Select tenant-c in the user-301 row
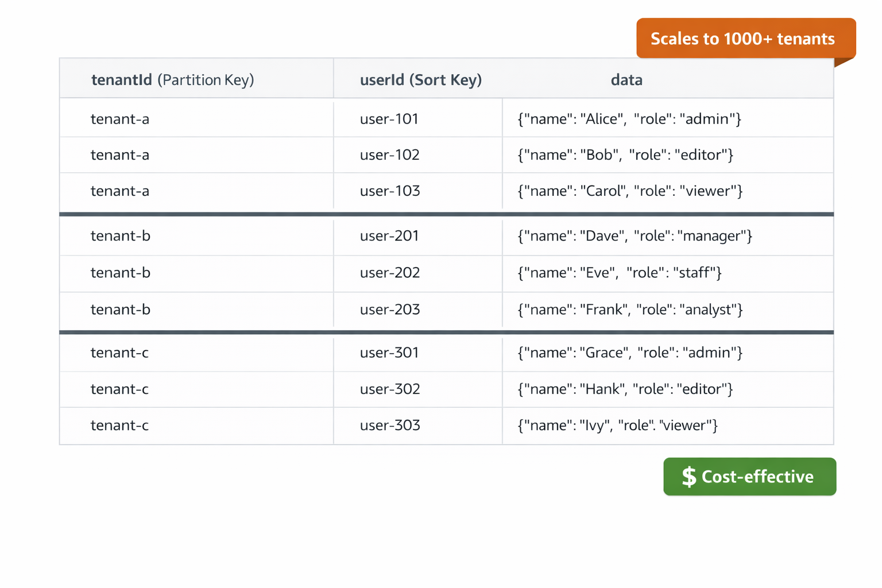This screenshot has width=882, height=588. [x=119, y=353]
